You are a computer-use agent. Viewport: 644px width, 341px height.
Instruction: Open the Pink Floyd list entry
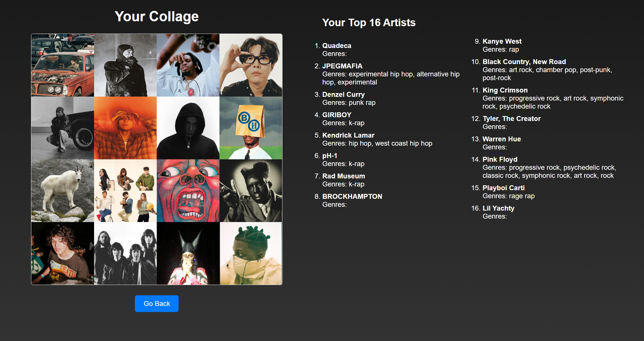click(500, 159)
